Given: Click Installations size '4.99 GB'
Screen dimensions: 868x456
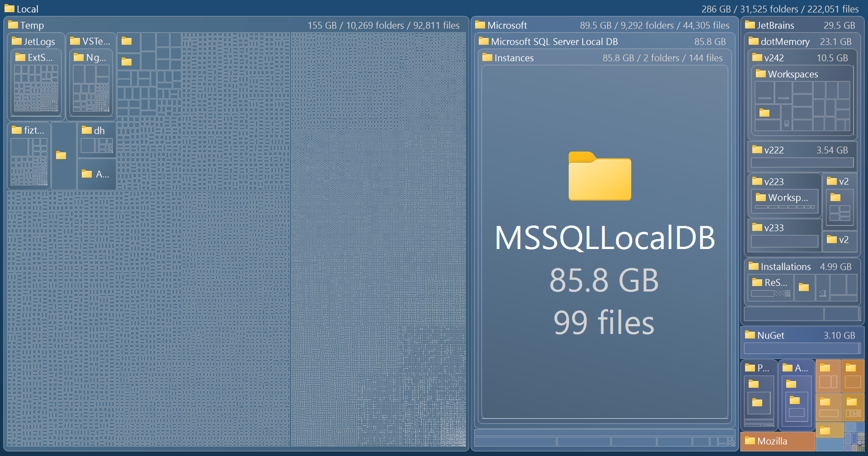Looking at the screenshot, I should 835,267.
